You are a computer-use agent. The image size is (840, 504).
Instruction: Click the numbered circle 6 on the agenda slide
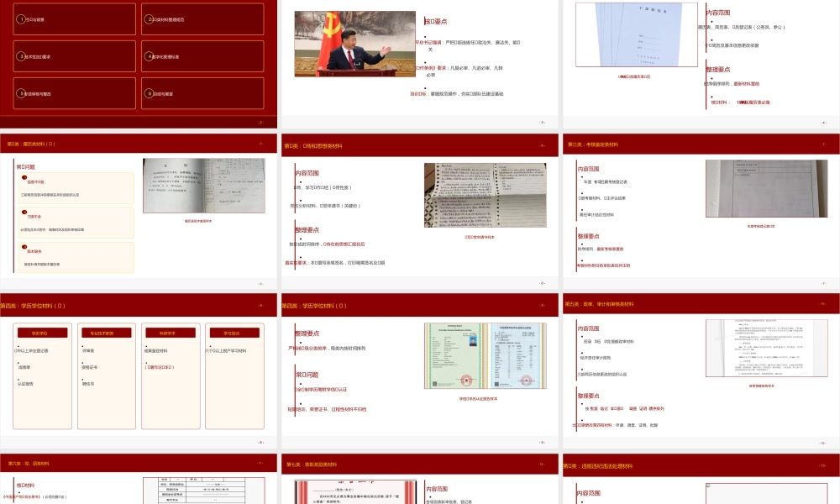click(149, 94)
